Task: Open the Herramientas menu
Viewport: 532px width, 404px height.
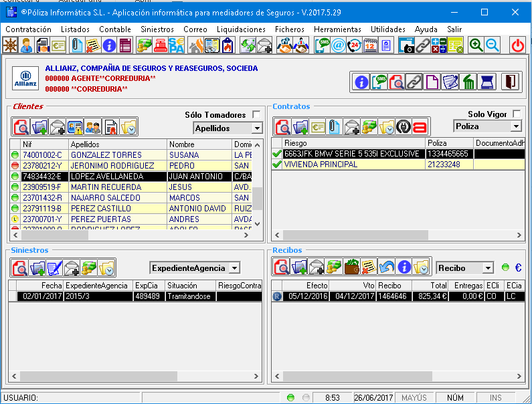Action: 337,29
